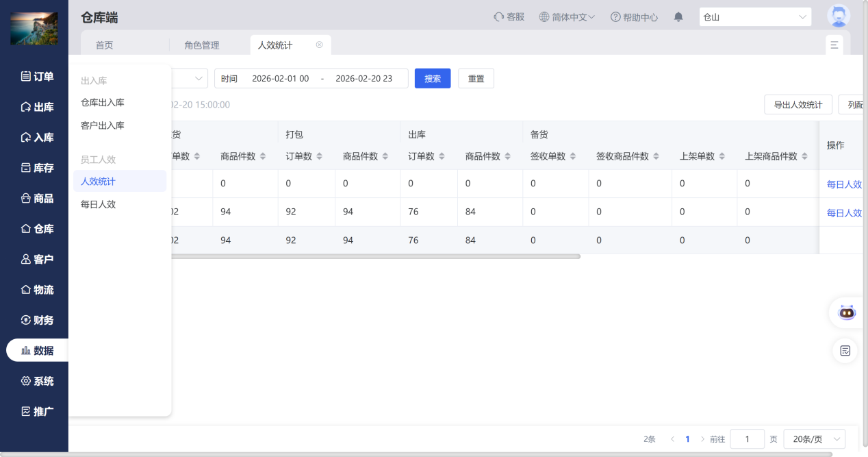Image resolution: width=868 pixels, height=457 pixels.
Task: Click 导出人效统计 export button
Action: tap(798, 104)
